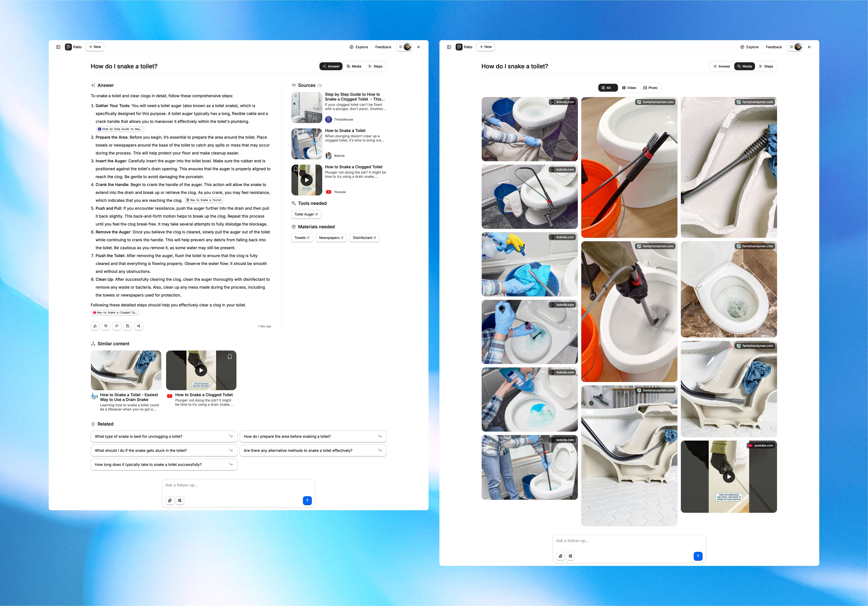
Task: Bookmark the 'Easiest Way to Use a Drain Snake' card
Action: coord(154,357)
